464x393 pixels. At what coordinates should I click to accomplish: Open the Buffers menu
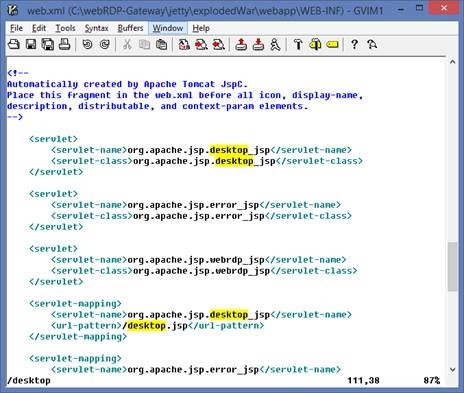pyautogui.click(x=130, y=28)
